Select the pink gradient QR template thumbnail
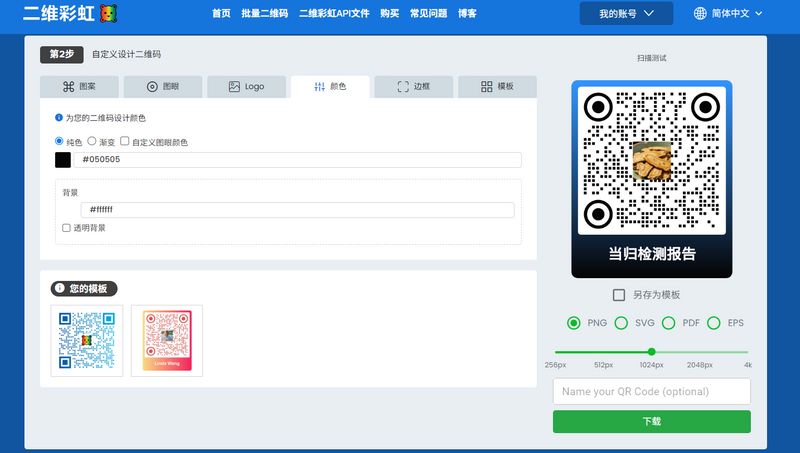This screenshot has width=800, height=453. [167, 341]
